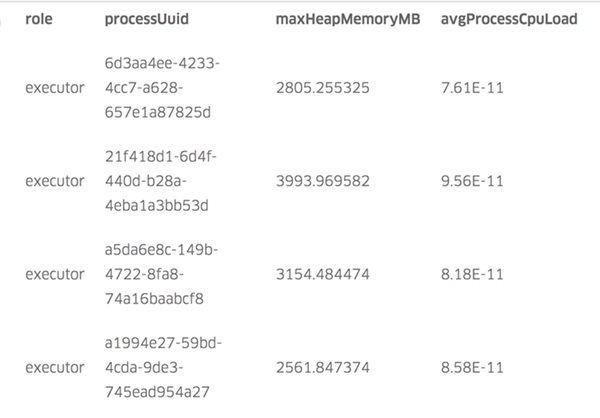Select heap memory value 2805.255325
The width and height of the screenshot is (600, 418).
(x=323, y=88)
